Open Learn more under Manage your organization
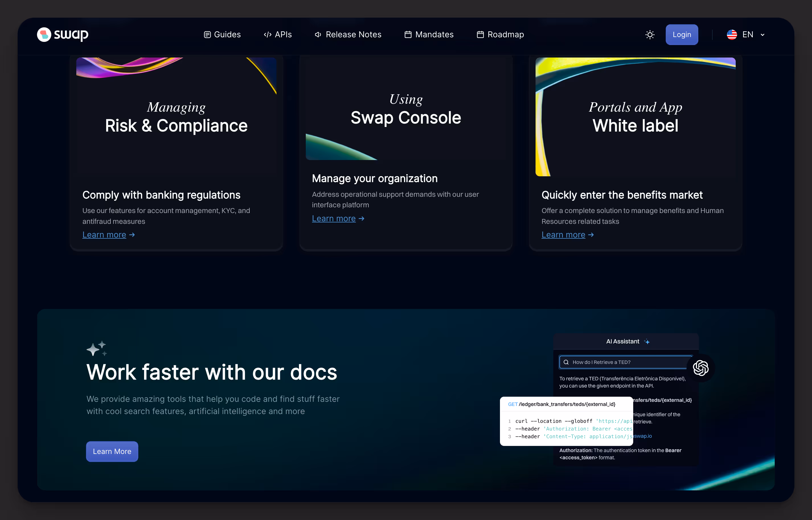 click(x=334, y=218)
